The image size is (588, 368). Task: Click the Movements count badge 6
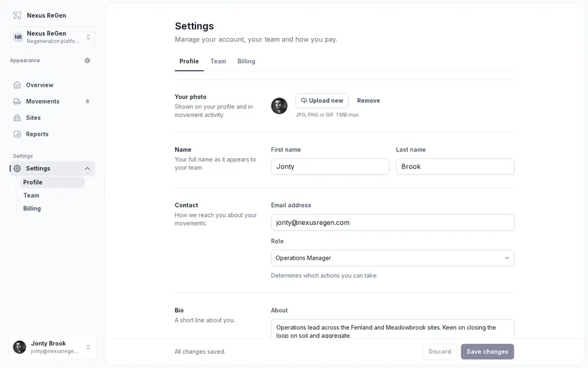pos(87,102)
